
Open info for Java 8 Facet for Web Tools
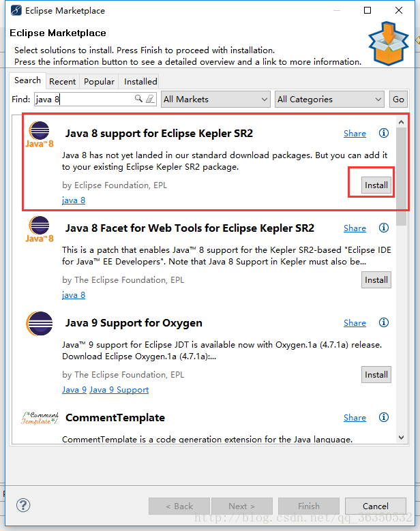coord(383,228)
